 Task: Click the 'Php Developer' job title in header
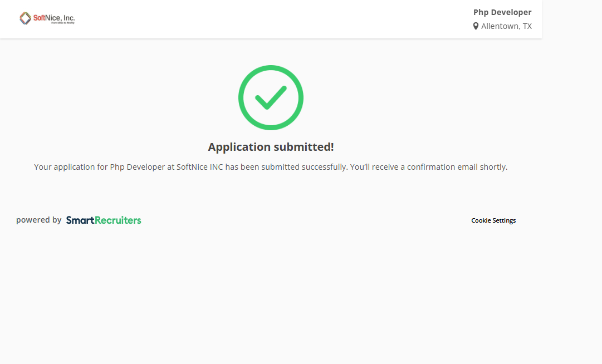click(502, 12)
